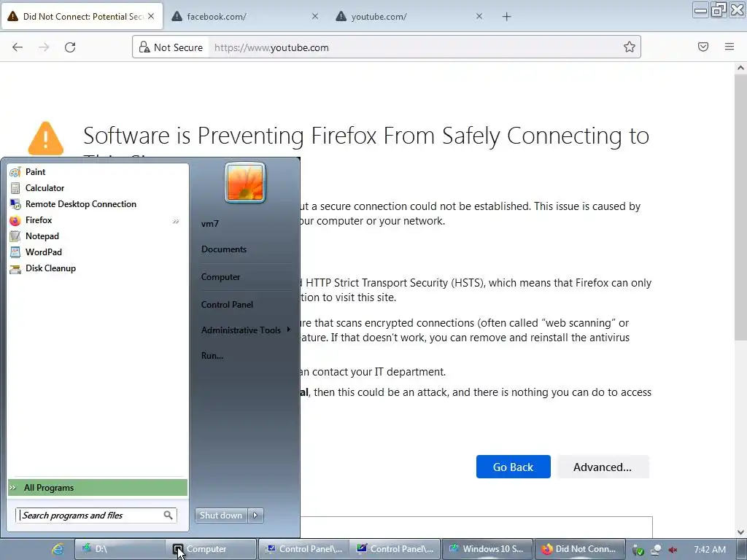Click the green-check system tray icon
The width and height of the screenshot is (747, 560).
coord(638,550)
